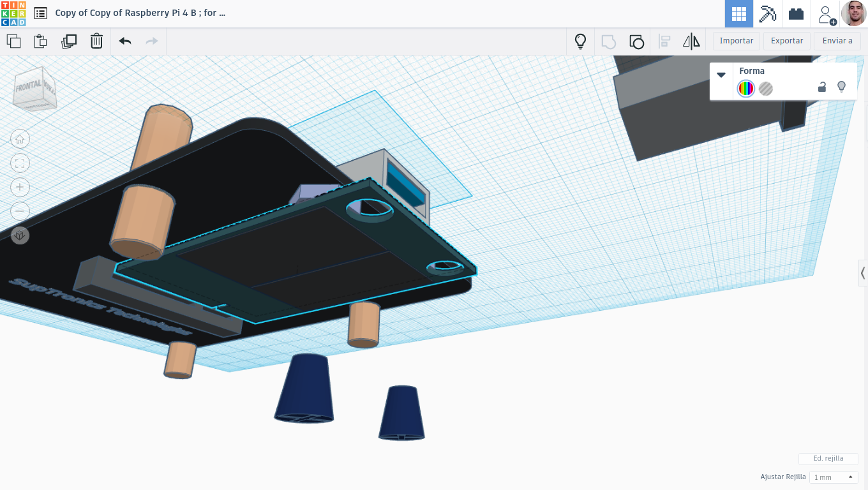Viewport: 868px width, 490px height.
Task: Reset to home view
Action: (x=20, y=139)
